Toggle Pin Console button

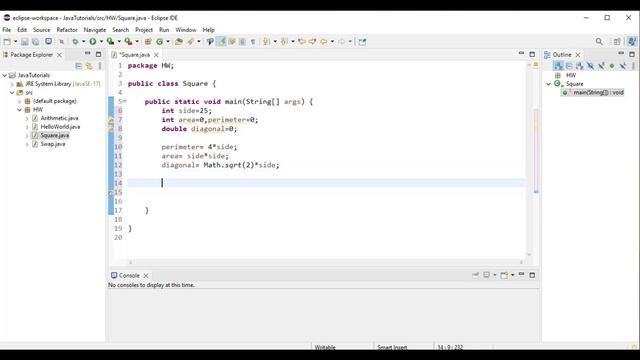(475, 276)
